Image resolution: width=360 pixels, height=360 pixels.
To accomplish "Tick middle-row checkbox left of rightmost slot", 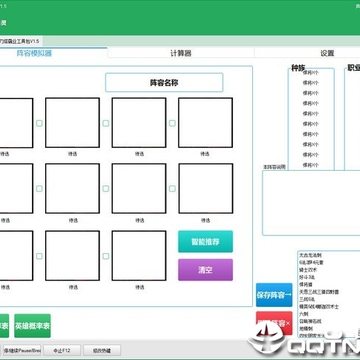I will 172,189.
